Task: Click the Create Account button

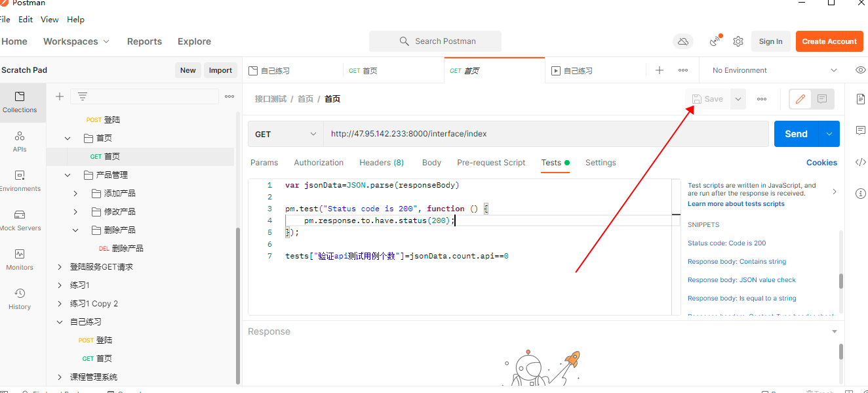Action: coord(829,41)
